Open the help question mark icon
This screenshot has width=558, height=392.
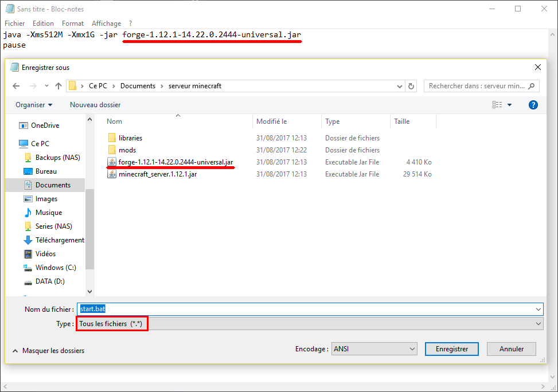click(x=533, y=105)
